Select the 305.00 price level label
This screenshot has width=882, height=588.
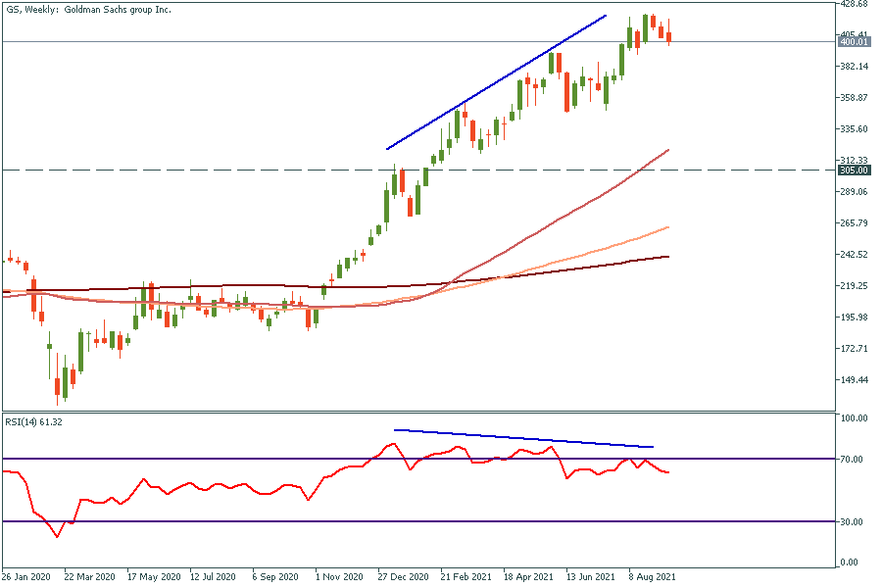tap(855, 171)
